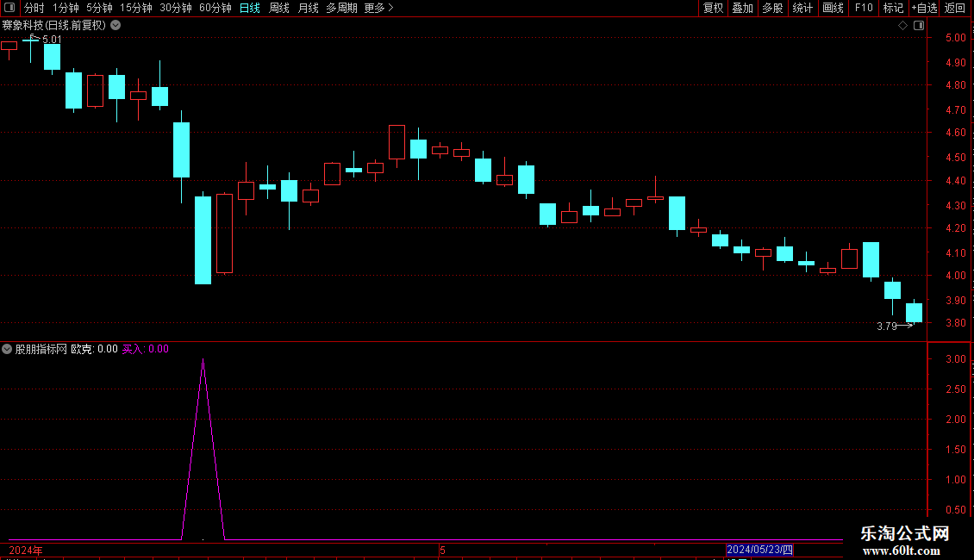
Task: Click the 欧克: 0.00 indicator value
Action: (95, 349)
